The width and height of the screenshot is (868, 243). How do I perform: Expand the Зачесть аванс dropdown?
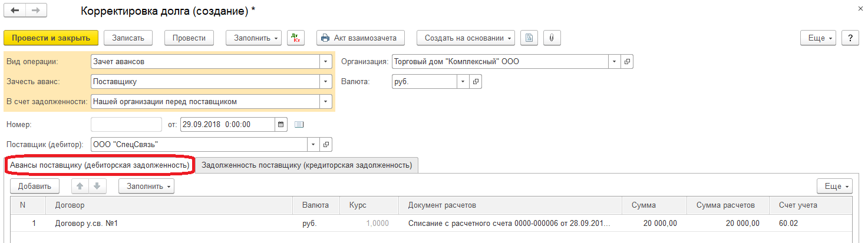pos(326,81)
